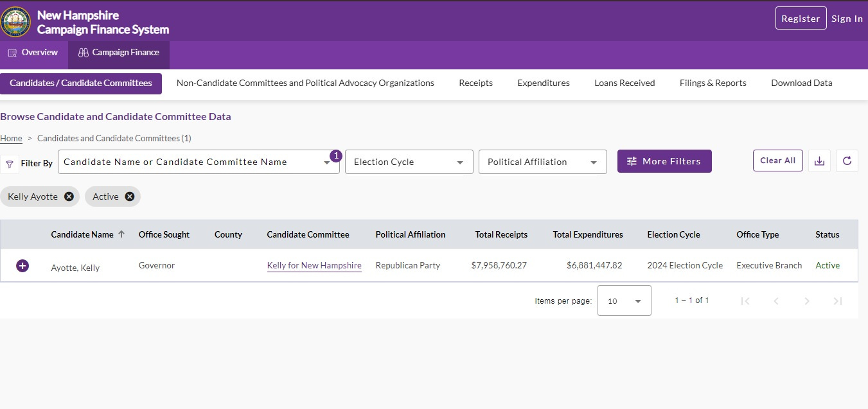Click the Governor office cell

click(157, 265)
